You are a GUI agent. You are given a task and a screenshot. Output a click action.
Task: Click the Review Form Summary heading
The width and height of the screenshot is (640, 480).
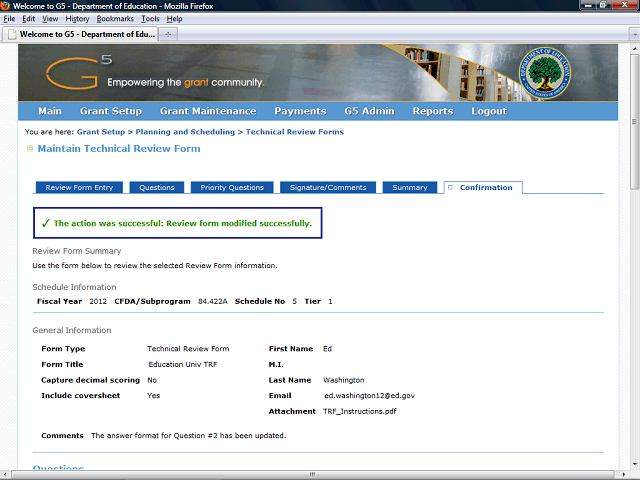tap(77, 251)
